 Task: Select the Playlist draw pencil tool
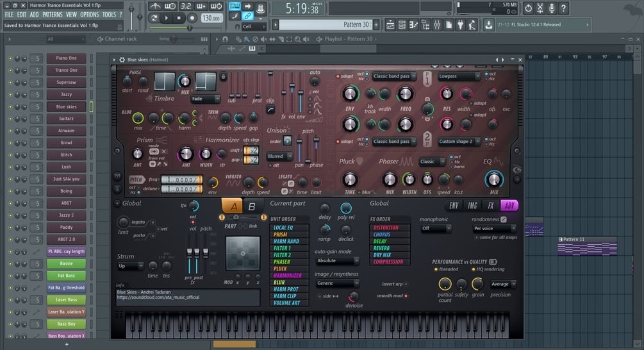click(238, 39)
